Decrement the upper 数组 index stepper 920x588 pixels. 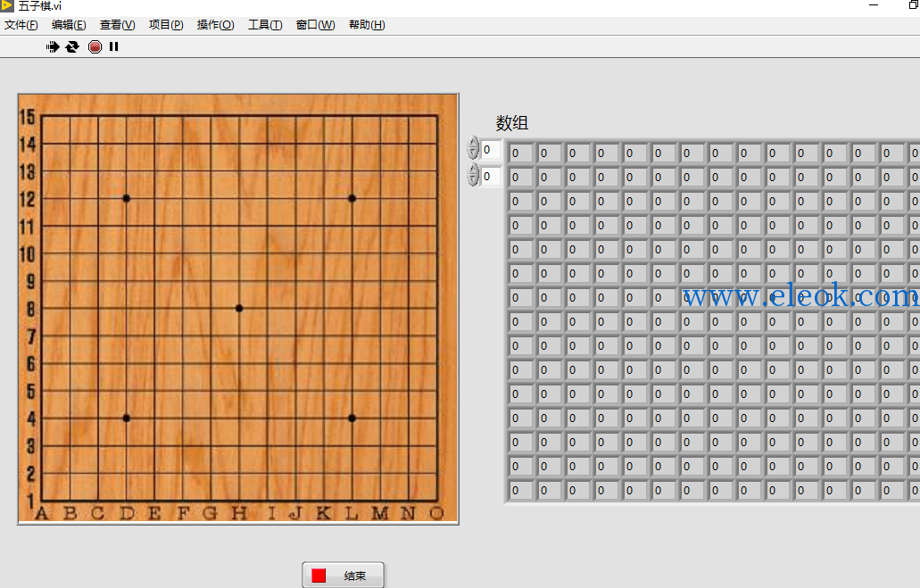tap(474, 153)
